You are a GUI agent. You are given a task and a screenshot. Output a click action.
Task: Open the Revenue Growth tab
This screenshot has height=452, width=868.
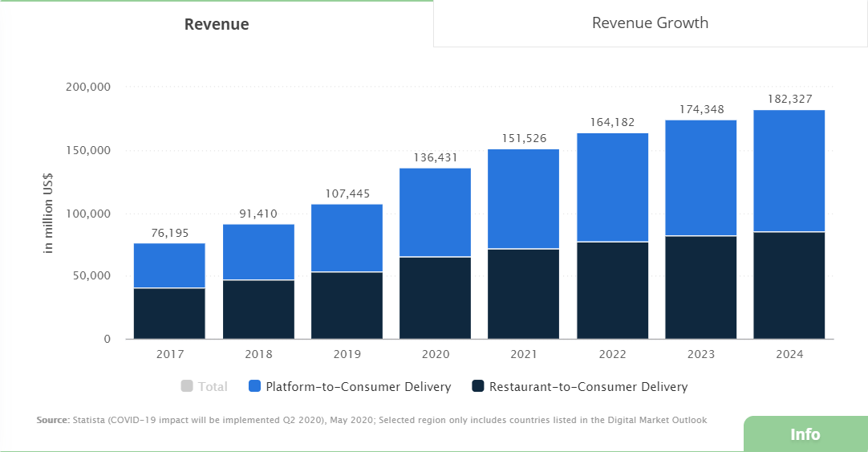coord(651,23)
